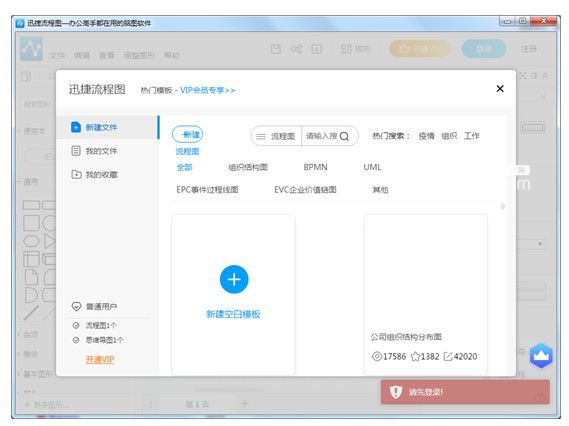
Task: Click the edit usage icon showing 42020
Action: (448, 357)
